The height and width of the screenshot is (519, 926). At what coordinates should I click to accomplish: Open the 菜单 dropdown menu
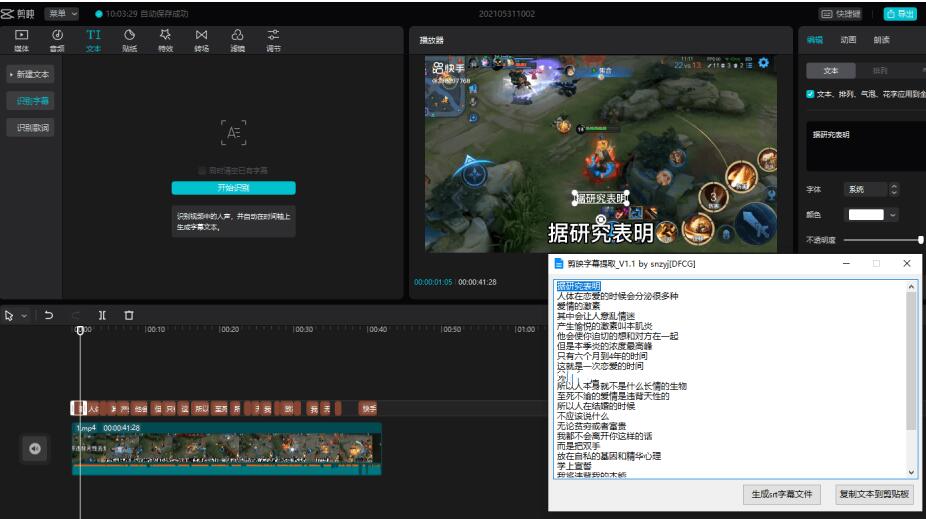pyautogui.click(x=61, y=14)
